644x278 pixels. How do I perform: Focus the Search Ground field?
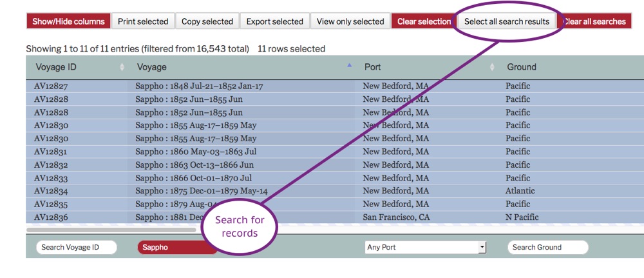coord(547,247)
